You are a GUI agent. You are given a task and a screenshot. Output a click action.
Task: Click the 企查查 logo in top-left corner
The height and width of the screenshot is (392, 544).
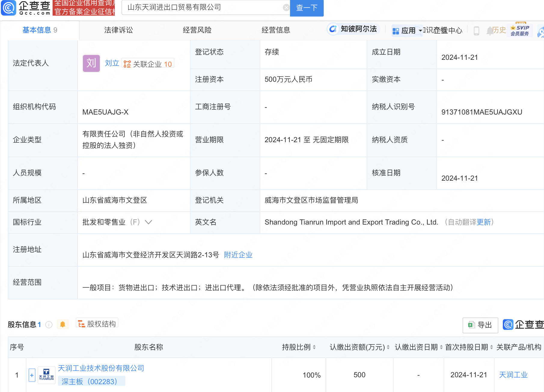26,8
